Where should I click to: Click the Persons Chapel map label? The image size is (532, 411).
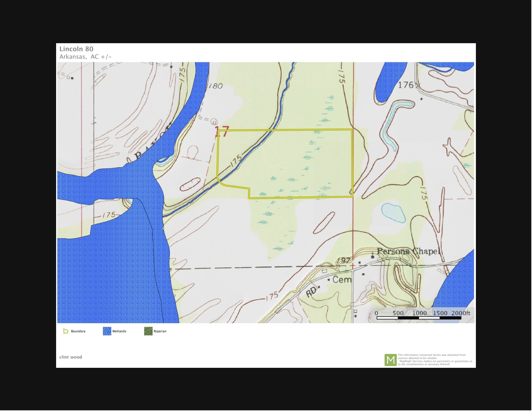[408, 251]
